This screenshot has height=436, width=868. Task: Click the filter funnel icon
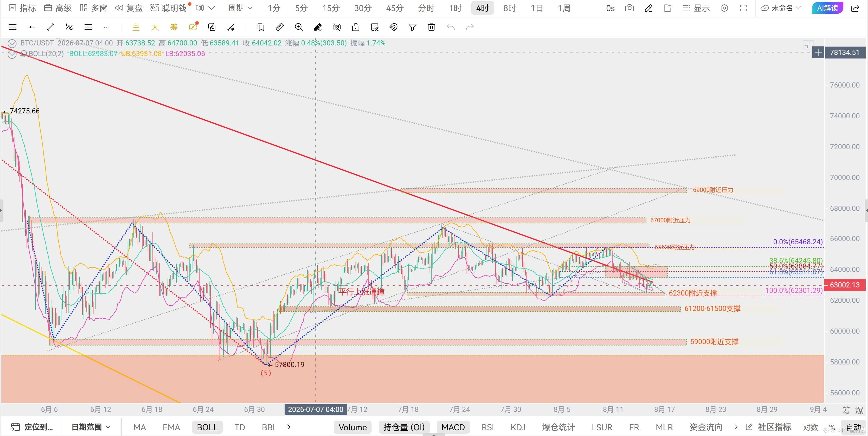[x=412, y=27]
